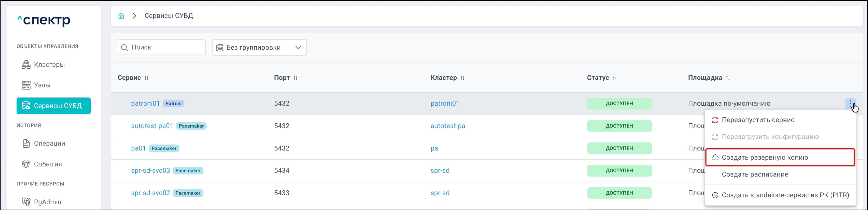Open the spr-sd-svc03 service link

point(150,170)
